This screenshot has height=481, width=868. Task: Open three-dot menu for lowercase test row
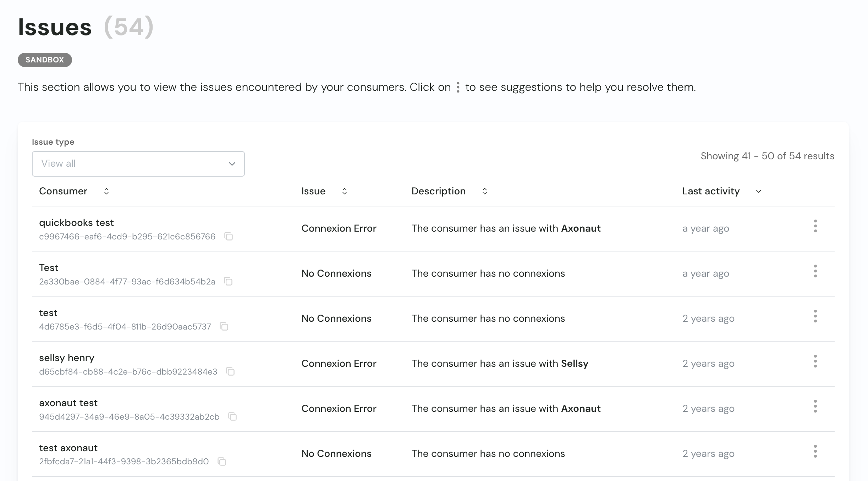pos(815,316)
